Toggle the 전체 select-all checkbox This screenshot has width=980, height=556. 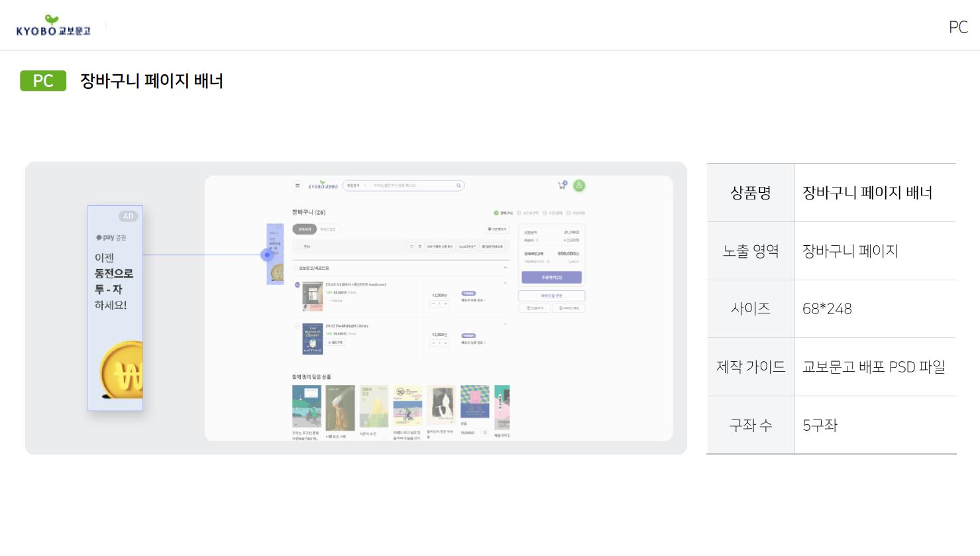(299, 247)
